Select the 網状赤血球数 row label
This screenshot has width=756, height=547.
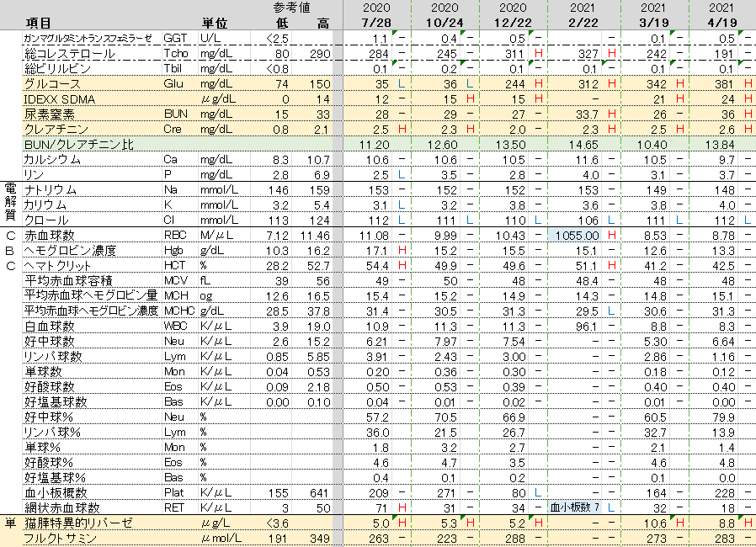pyautogui.click(x=62, y=508)
